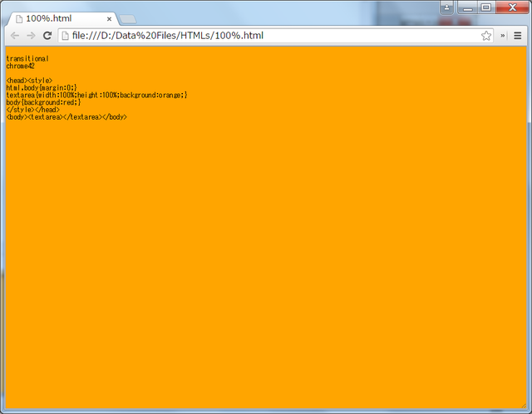Focus the address bar showing file:///D:/Data%20Files

click(x=275, y=36)
